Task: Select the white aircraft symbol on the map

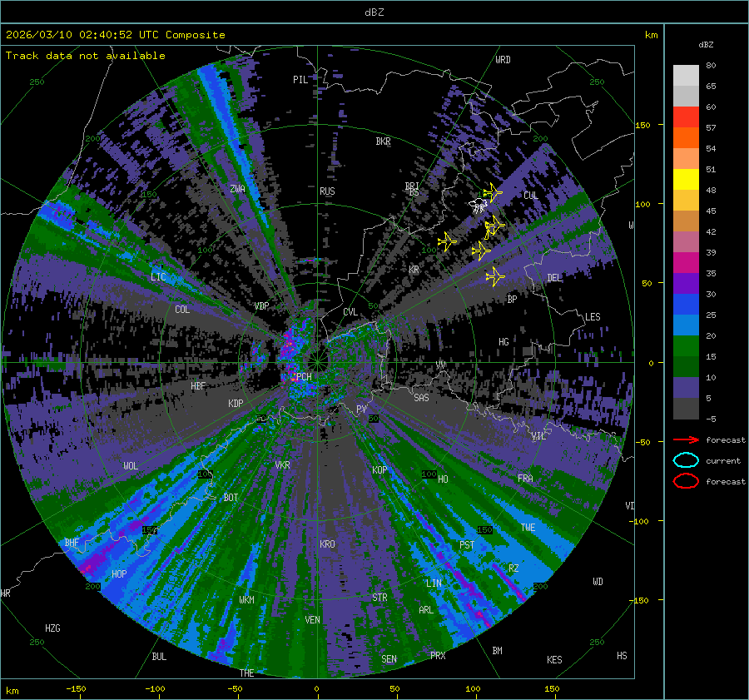Action: (x=479, y=206)
